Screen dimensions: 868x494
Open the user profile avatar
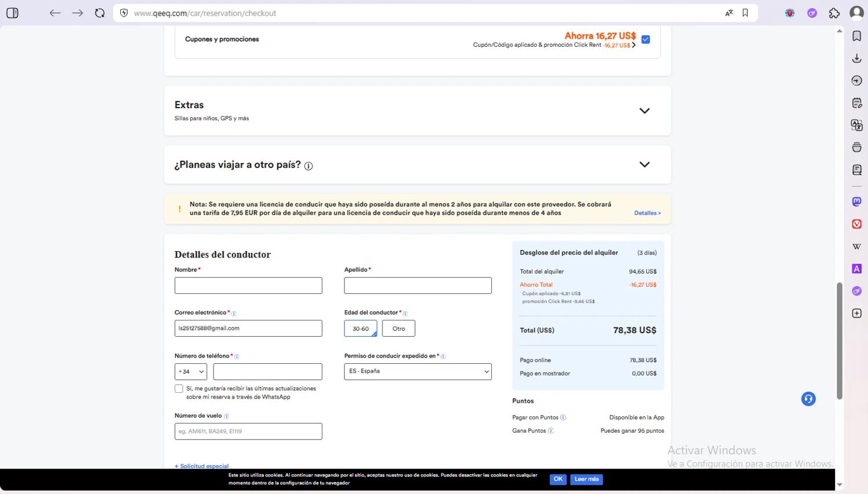[x=856, y=13]
